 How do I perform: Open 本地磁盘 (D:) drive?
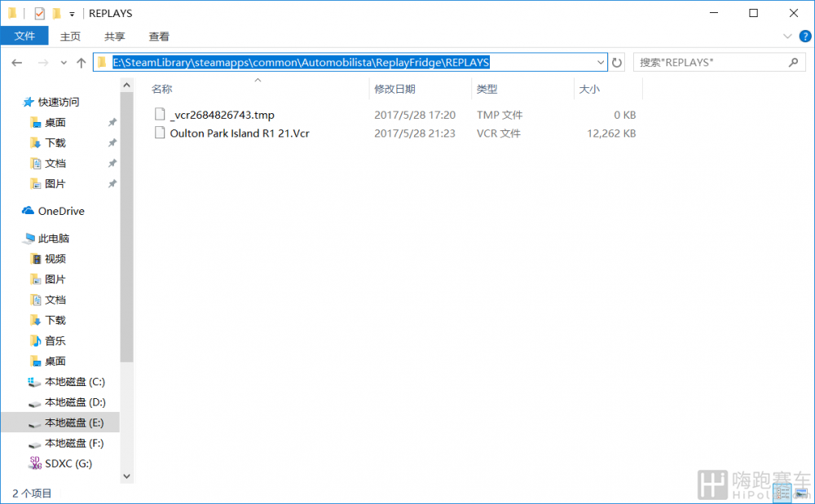tap(75, 402)
